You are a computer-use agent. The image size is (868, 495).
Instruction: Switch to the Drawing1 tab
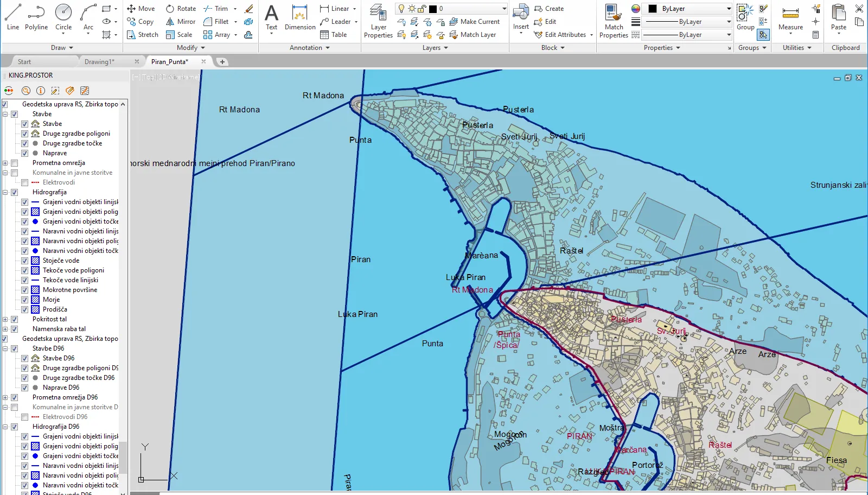(99, 62)
